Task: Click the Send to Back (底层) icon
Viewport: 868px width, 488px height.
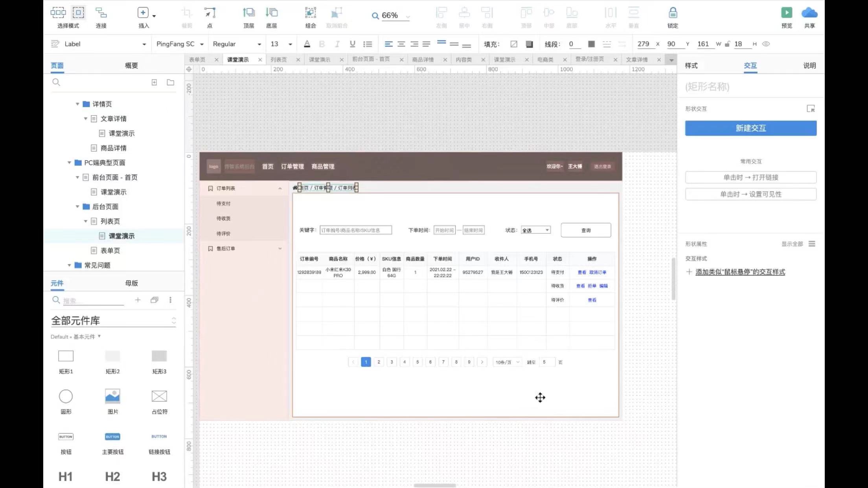Action: coord(271,13)
